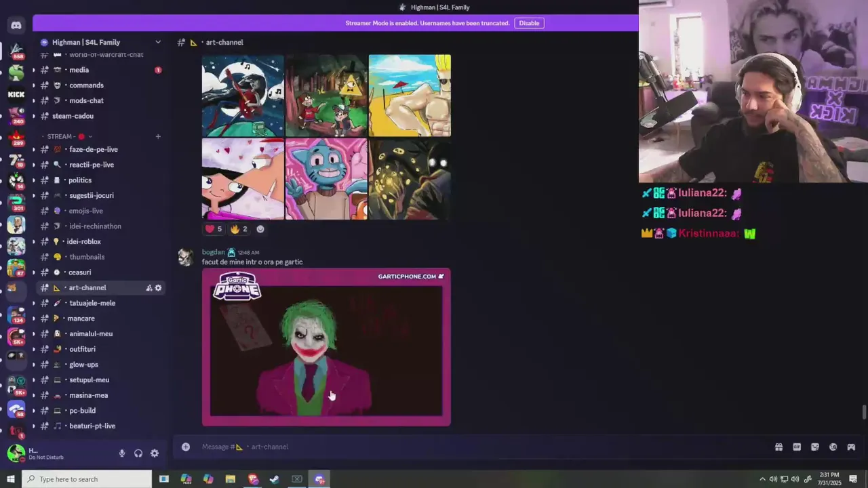Click the taskbar Task View icon

(x=163, y=479)
